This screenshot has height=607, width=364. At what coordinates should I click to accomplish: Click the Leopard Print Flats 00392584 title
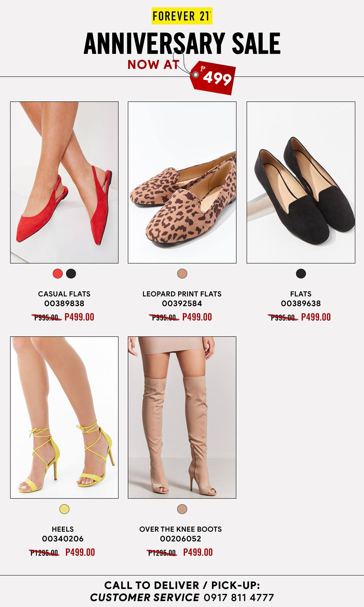pyautogui.click(x=182, y=299)
